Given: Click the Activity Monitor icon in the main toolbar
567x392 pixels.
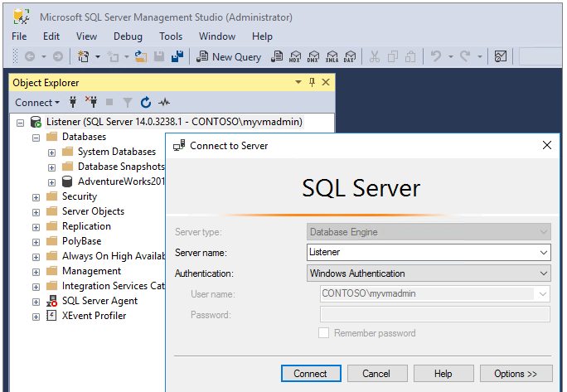Looking at the screenshot, I should point(501,57).
